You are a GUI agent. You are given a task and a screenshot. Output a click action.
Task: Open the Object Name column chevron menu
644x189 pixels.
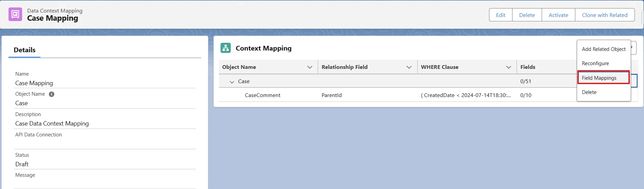[x=310, y=67]
